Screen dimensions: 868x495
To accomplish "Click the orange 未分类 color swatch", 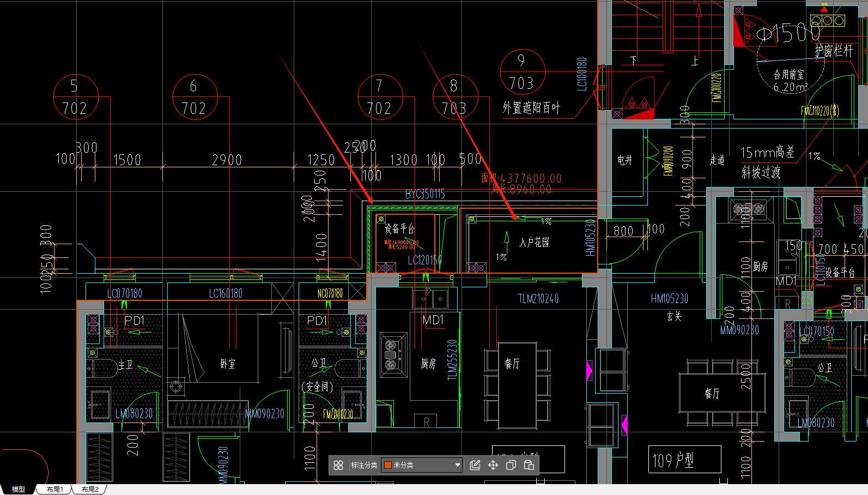I will [388, 465].
